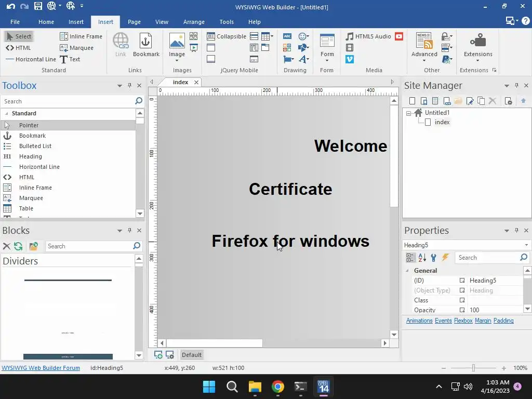Image resolution: width=532 pixels, height=399 pixels.
Task: Clone page using the copy icon in Site Manager
Action: [481, 101]
